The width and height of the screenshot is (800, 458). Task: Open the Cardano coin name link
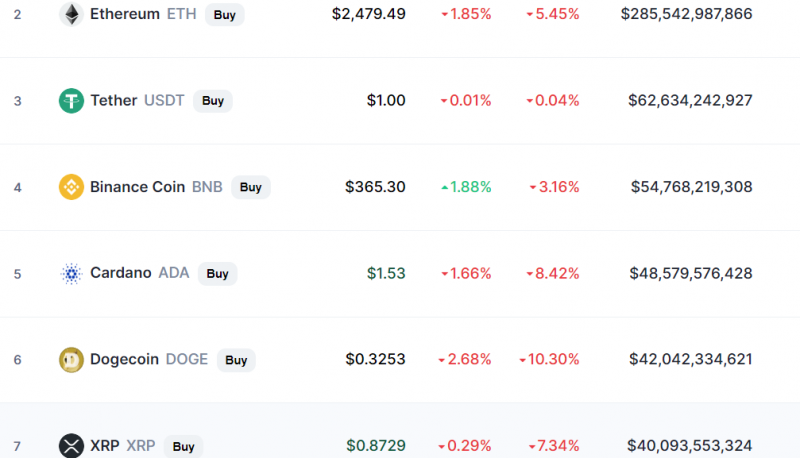pyautogui.click(x=121, y=273)
